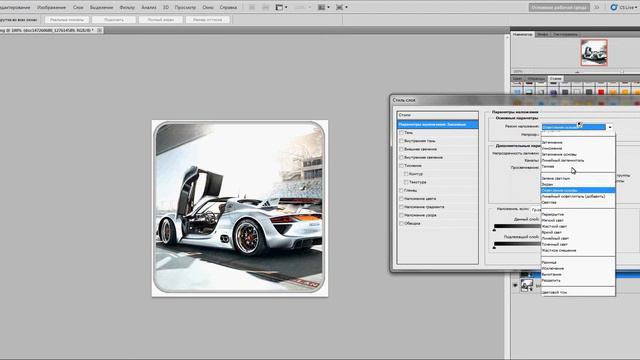Click the Размер оттиска button
Screen dimensions: 640x360
click(207, 20)
